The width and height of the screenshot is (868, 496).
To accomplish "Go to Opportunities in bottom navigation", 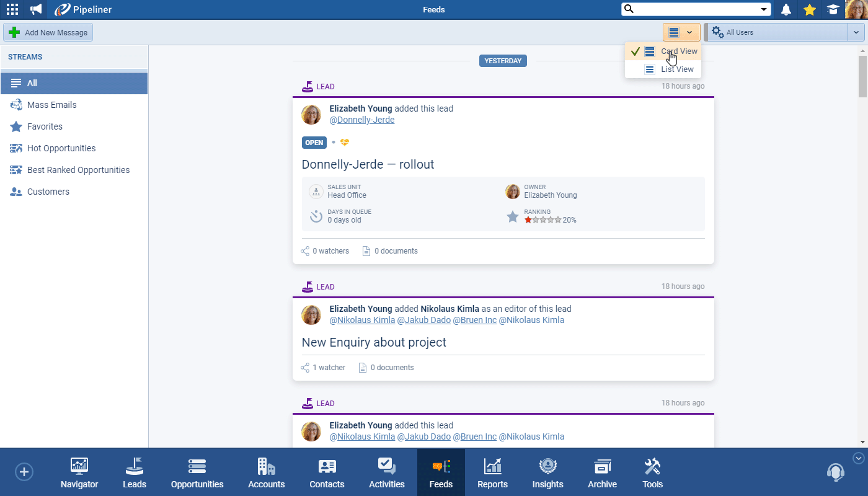I will 197,474.
